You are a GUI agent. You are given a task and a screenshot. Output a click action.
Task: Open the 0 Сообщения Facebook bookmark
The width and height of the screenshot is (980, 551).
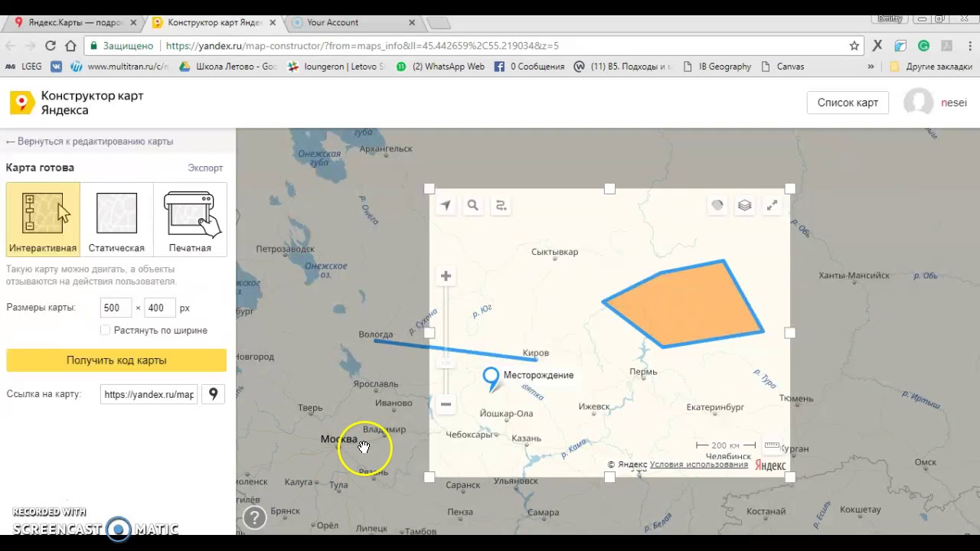pyautogui.click(x=529, y=67)
